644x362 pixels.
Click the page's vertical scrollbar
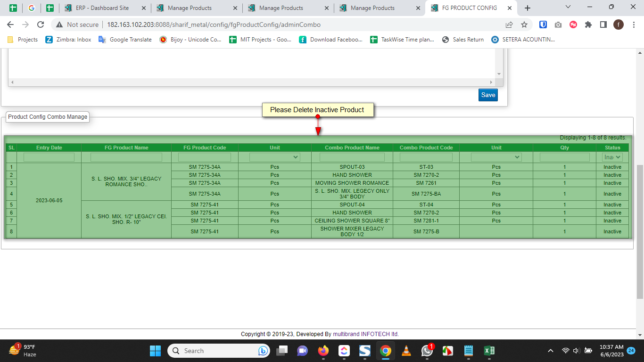coord(640,231)
